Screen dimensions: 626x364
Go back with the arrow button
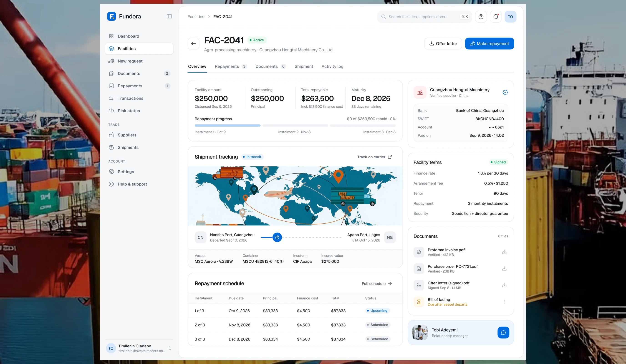[x=194, y=43]
